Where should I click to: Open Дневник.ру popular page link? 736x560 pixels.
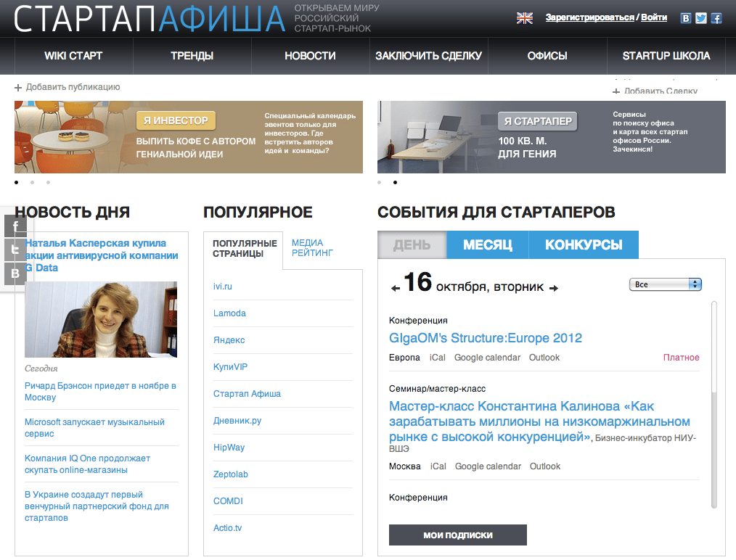237,421
